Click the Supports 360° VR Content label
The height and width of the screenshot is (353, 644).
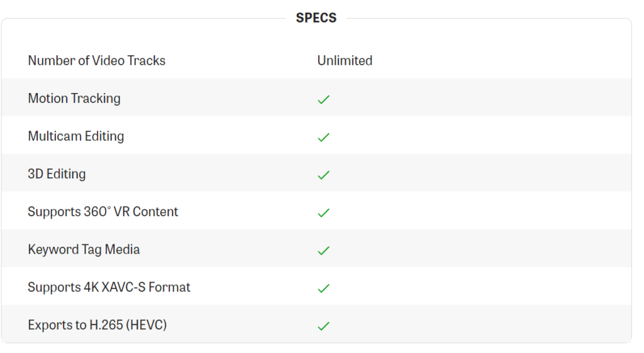[103, 212]
